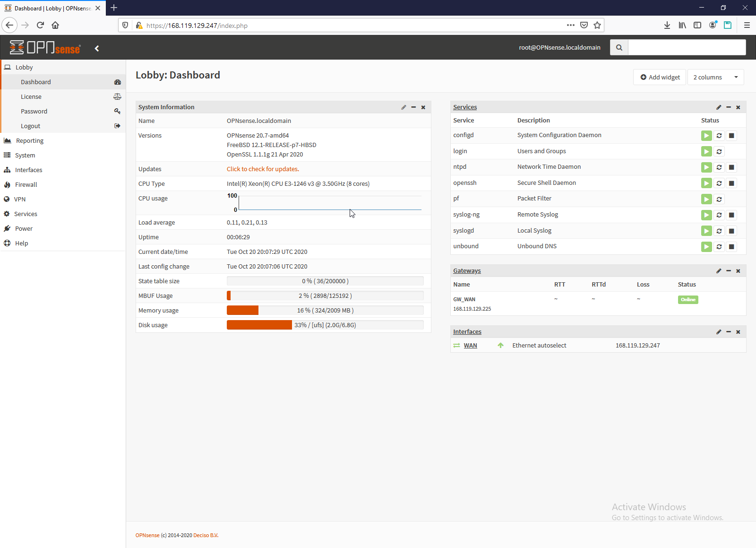The image size is (756, 548).
Task: Restart the login service
Action: (719, 151)
